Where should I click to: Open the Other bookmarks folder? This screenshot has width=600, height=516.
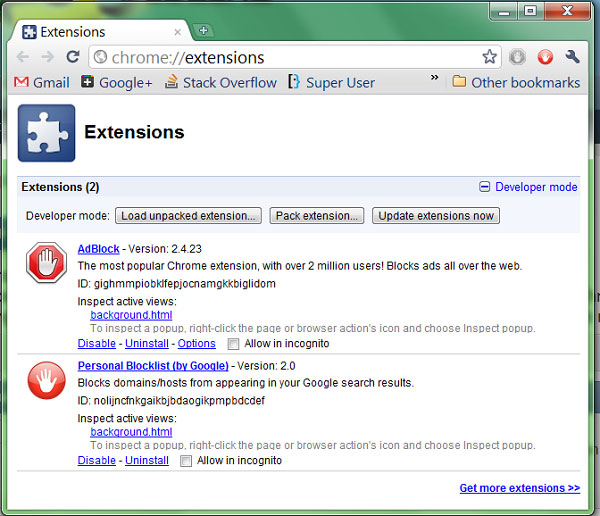tap(516, 83)
